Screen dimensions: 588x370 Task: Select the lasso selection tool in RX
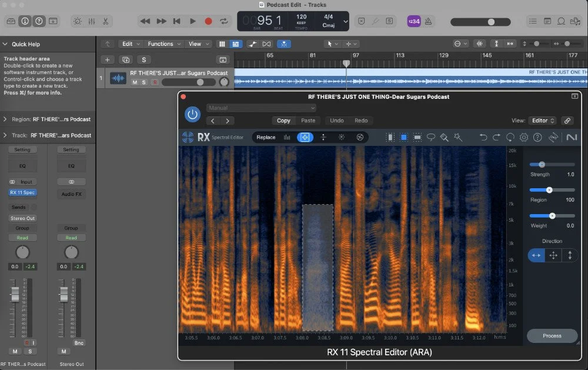(432, 137)
